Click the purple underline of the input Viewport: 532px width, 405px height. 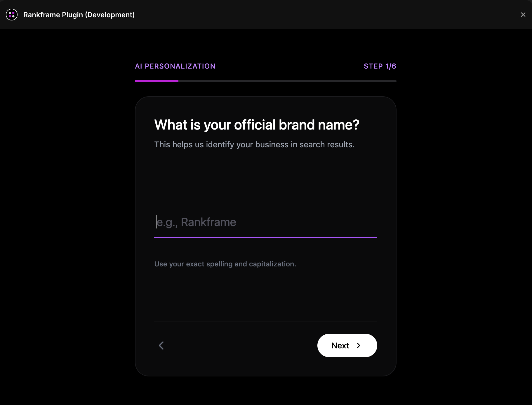coord(265,238)
